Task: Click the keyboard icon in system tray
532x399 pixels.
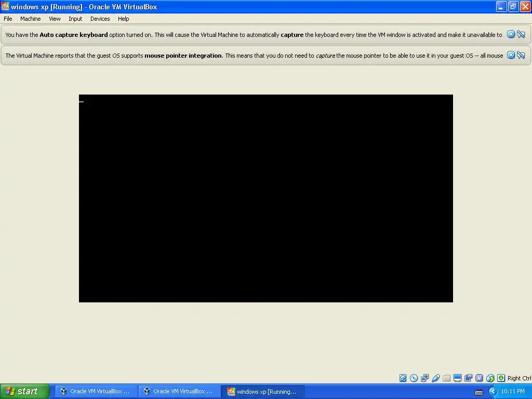Action: point(478,392)
